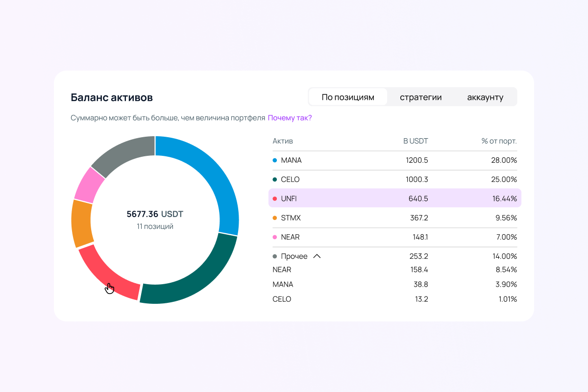The height and width of the screenshot is (392, 588).
Task: Select the highlighted UNFI table row
Action: point(394,198)
